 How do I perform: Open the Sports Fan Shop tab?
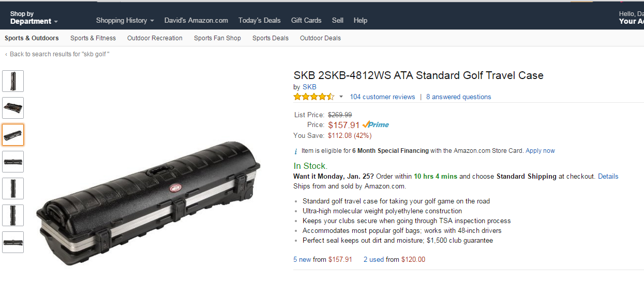[217, 38]
